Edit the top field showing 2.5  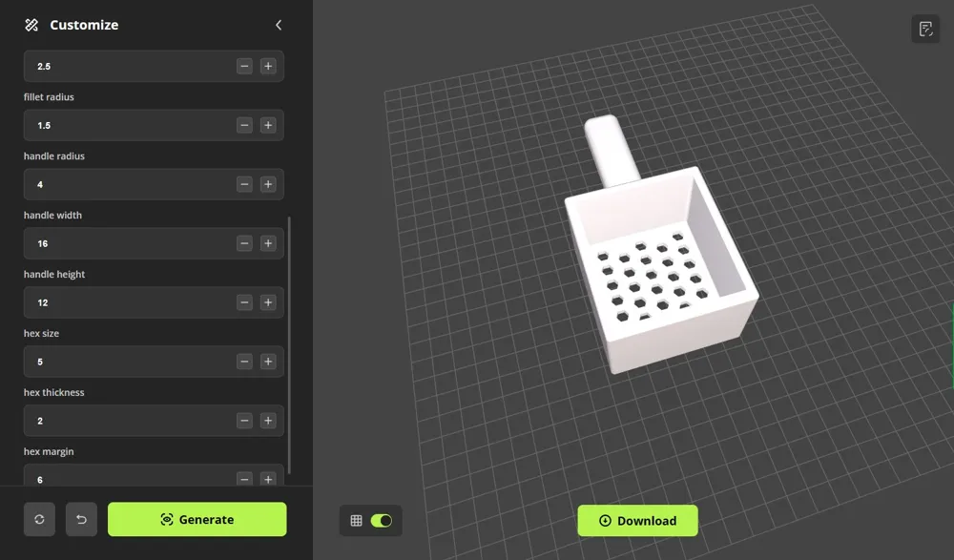click(154, 67)
